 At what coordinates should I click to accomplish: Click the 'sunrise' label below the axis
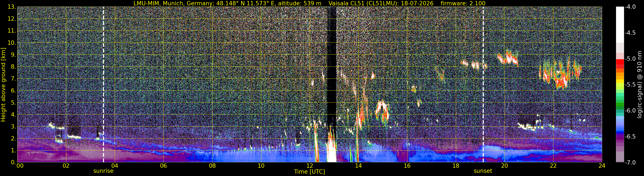[x=103, y=171]
